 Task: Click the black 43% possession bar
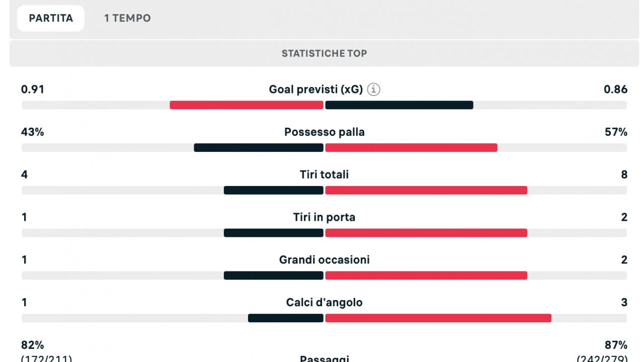[259, 148]
